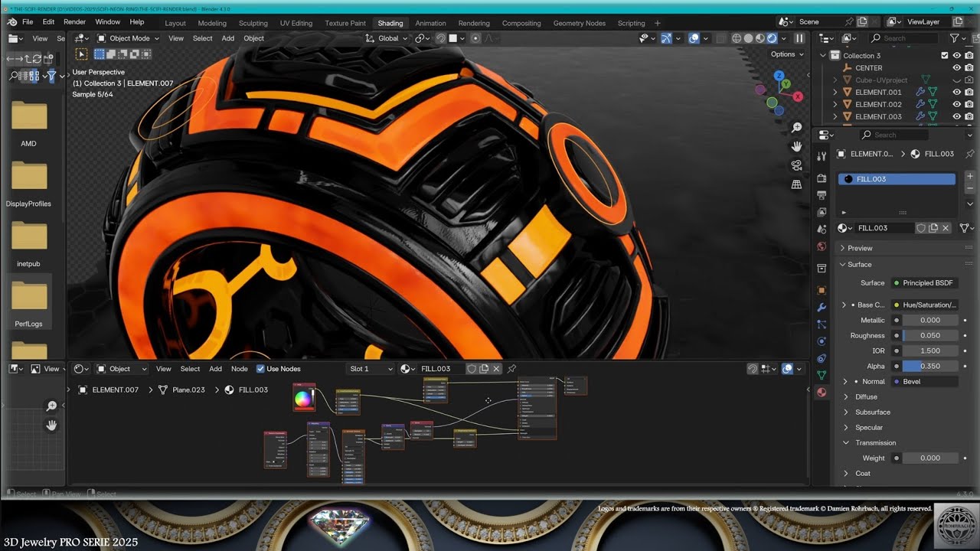Screen dimensions: 980x551
Task: Open Global transform orientation dropdown
Action: pos(387,38)
